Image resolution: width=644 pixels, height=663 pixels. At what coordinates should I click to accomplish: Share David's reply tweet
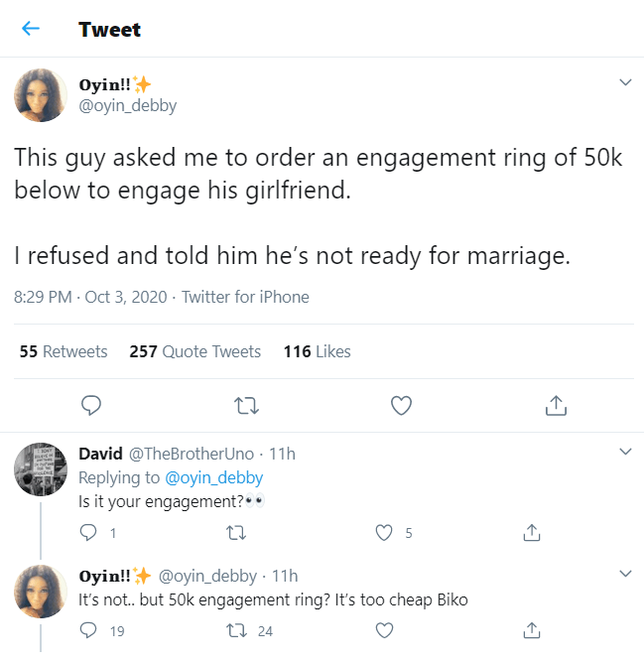532,533
